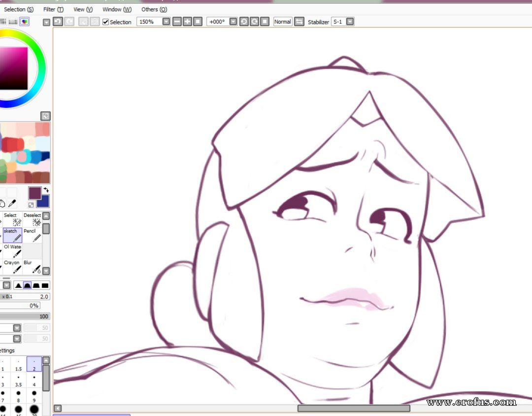The image size is (532, 416).
Task: Click the tool tray scroll-down arrow
Action: (x=46, y=271)
